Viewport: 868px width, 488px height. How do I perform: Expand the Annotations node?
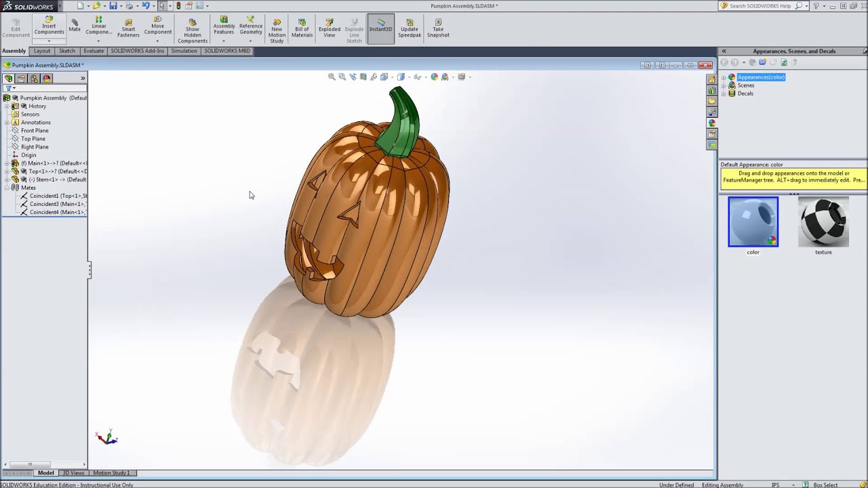(7, 123)
